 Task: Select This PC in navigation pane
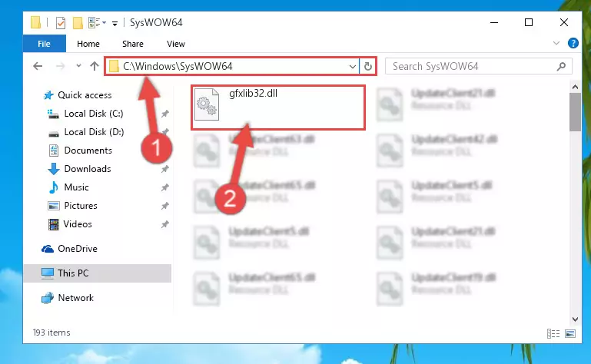pyautogui.click(x=73, y=273)
